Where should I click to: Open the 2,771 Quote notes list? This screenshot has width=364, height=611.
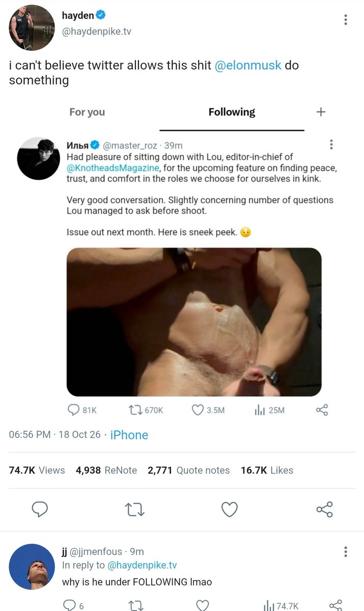[x=188, y=470]
